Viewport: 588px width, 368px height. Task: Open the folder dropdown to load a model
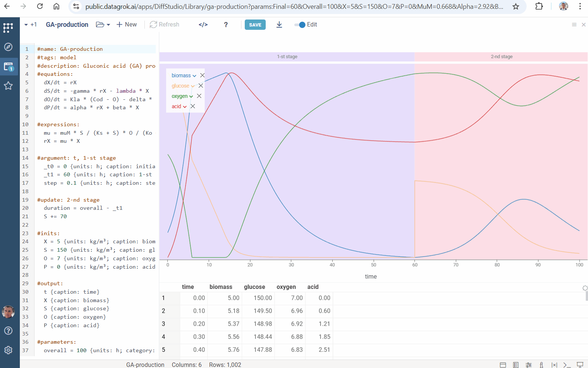pyautogui.click(x=103, y=25)
